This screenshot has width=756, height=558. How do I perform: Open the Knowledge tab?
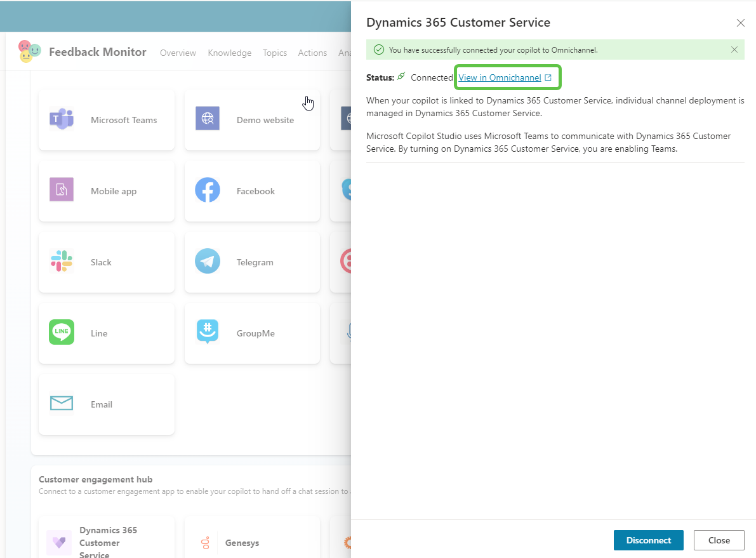click(229, 53)
